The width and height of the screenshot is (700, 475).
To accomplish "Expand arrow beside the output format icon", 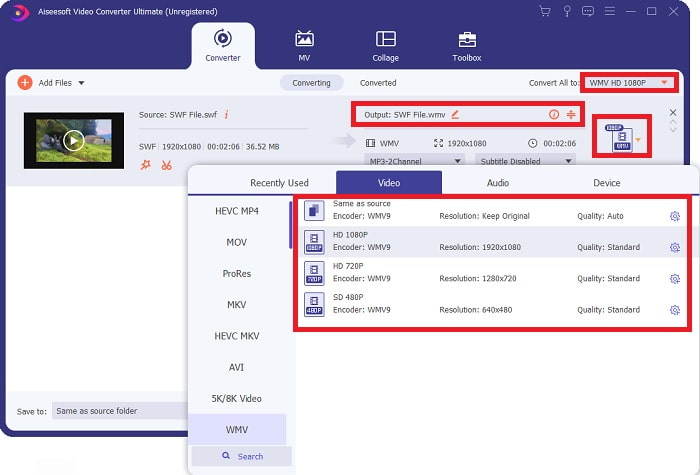I will tap(638, 140).
